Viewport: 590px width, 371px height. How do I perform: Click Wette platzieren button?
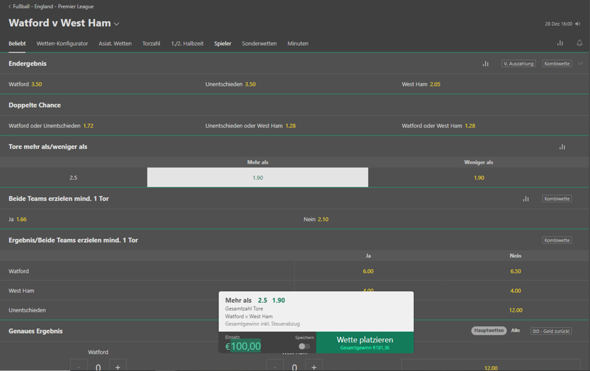pyautogui.click(x=365, y=343)
